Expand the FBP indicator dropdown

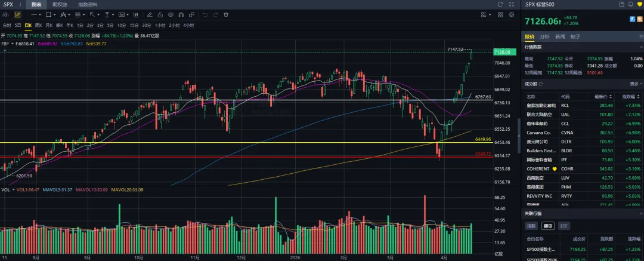[11, 43]
